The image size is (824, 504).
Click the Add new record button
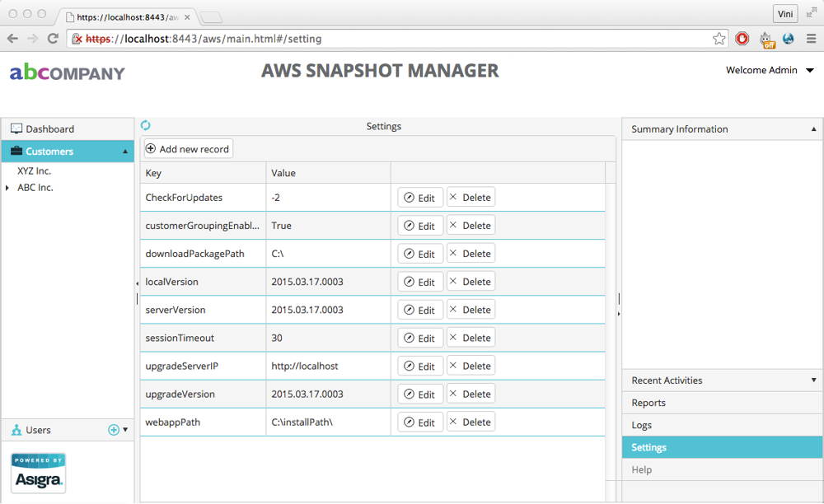[x=188, y=148]
